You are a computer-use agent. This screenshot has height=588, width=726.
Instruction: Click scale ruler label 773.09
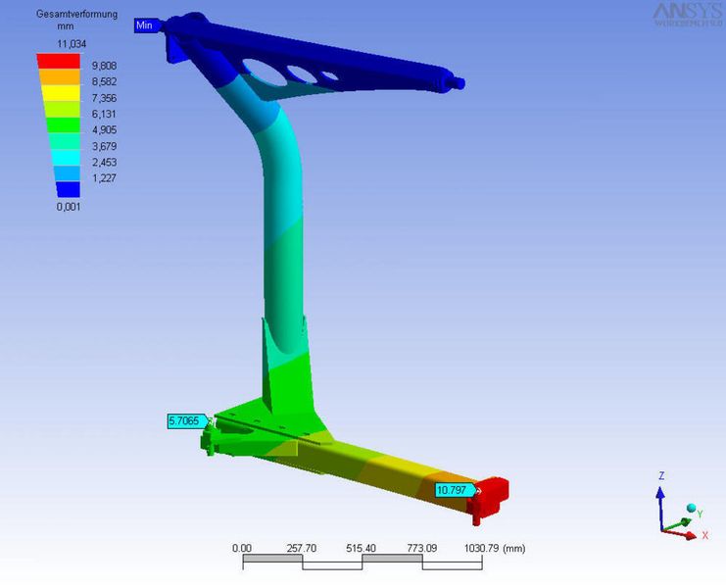click(x=422, y=548)
